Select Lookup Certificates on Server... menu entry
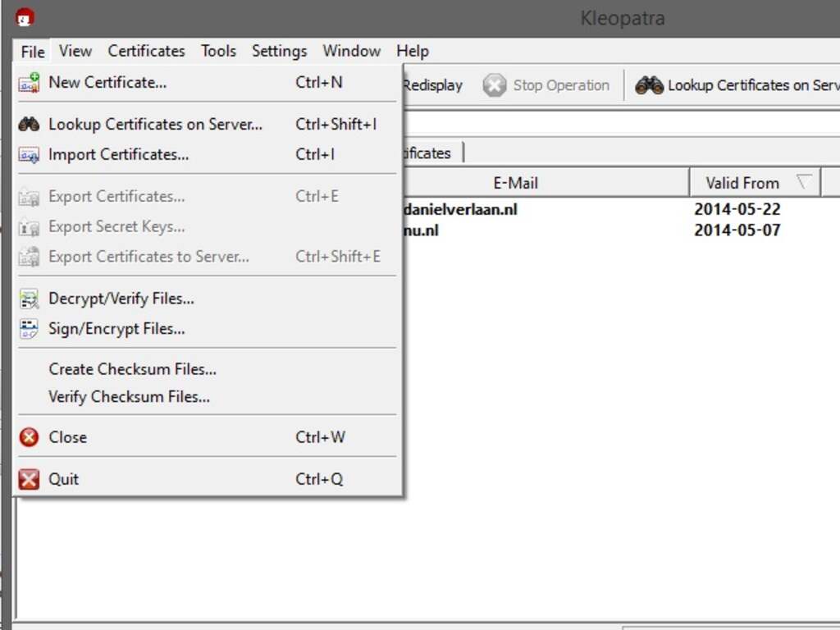The image size is (840, 630). 208,125
